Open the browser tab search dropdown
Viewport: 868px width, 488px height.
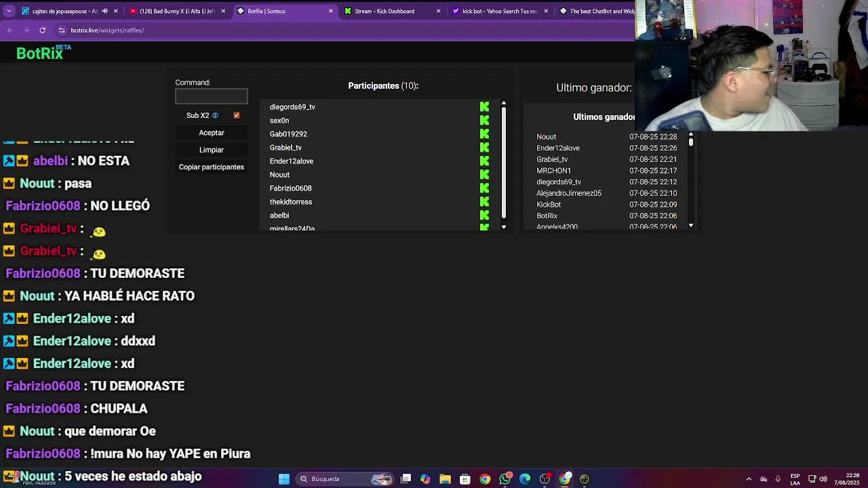click(x=9, y=11)
